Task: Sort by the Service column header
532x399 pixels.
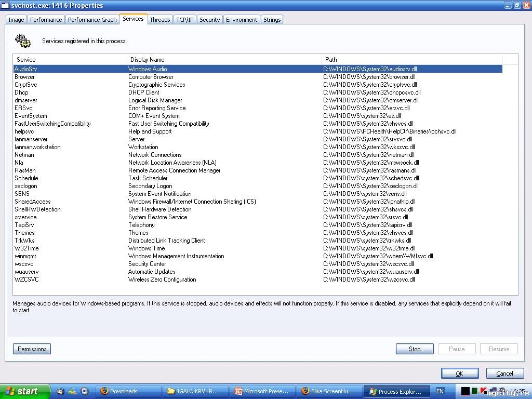Action: (70, 59)
